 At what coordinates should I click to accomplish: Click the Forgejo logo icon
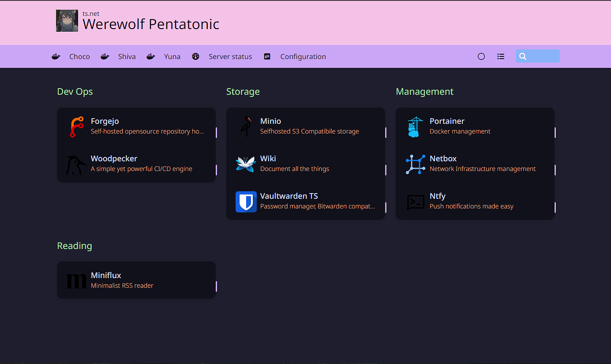tap(77, 126)
